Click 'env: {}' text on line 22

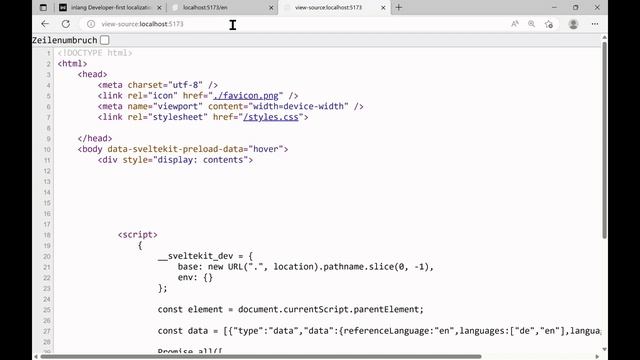195,278
